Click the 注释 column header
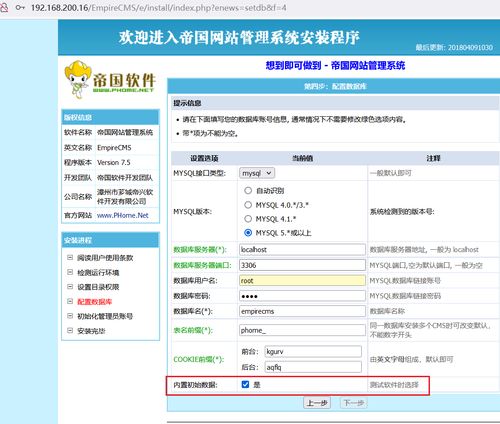Image resolution: width=500 pixels, height=424 pixels. pos(433,158)
